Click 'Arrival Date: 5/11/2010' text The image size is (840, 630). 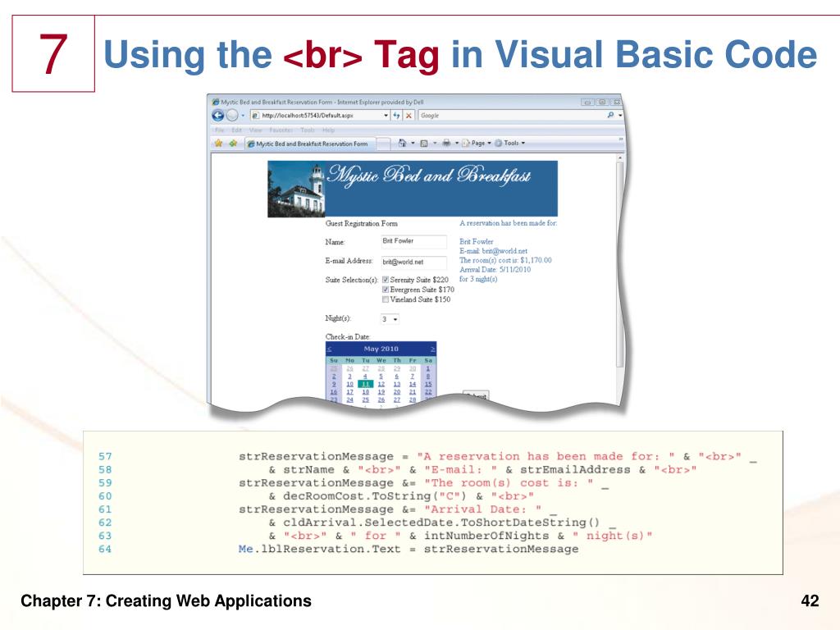pyautogui.click(x=495, y=269)
